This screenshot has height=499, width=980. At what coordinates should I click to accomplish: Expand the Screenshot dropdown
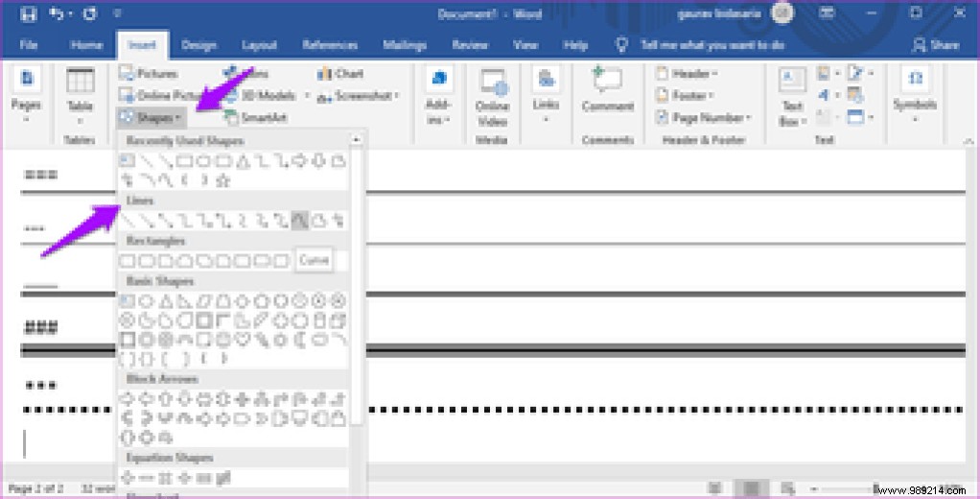point(358,96)
